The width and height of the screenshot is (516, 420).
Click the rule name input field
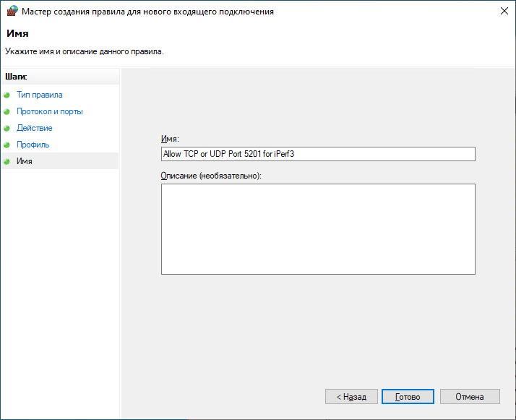317,154
